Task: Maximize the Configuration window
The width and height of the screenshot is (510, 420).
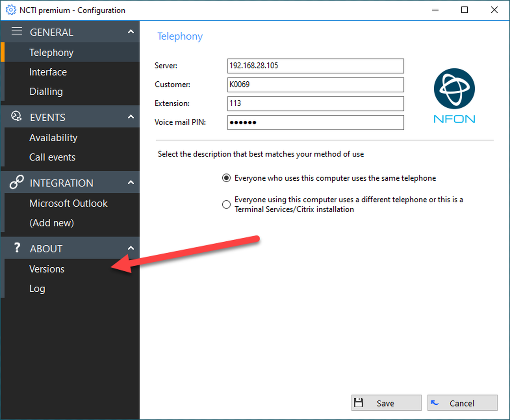Action: (464, 10)
